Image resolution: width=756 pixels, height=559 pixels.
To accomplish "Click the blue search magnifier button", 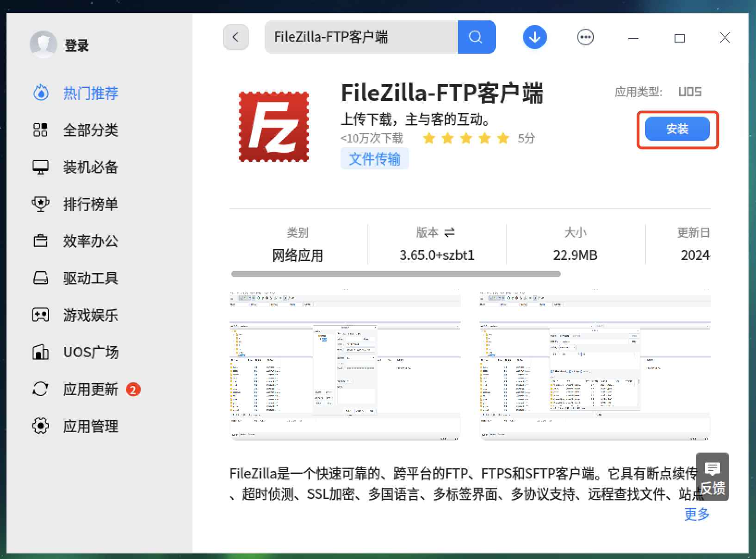I will [x=477, y=37].
